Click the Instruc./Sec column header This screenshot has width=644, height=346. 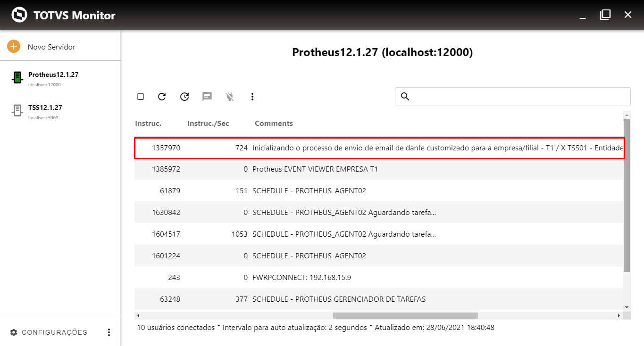point(208,124)
